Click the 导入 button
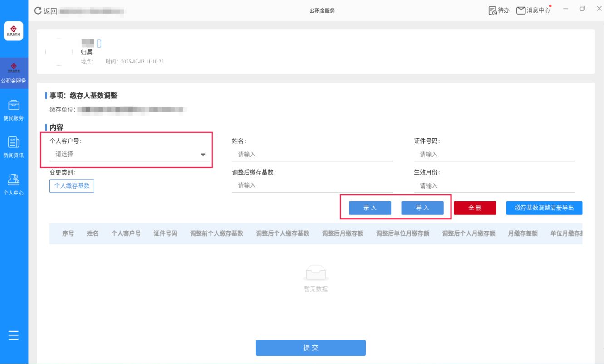 click(422, 208)
